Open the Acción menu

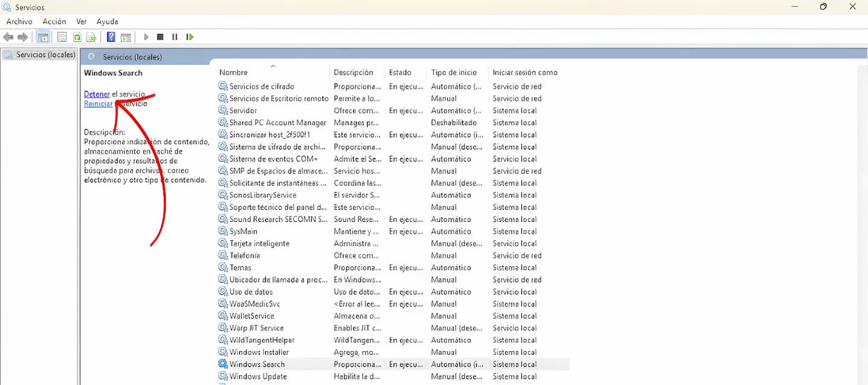[x=54, y=22]
